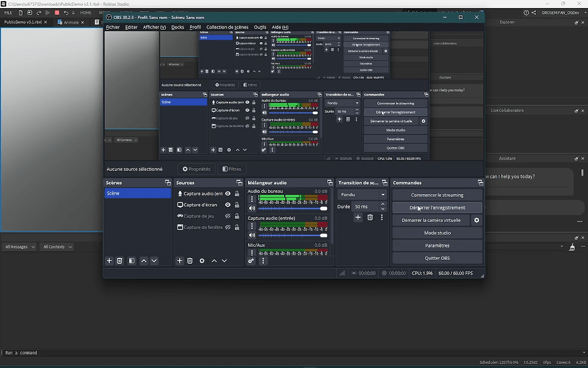This screenshot has width=588, height=368.
Task: Unlock the Capture de jeu source
Action: 237,216
